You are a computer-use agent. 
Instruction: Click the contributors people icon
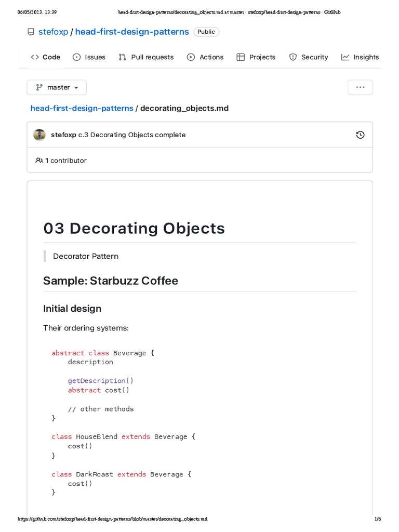pyautogui.click(x=39, y=161)
